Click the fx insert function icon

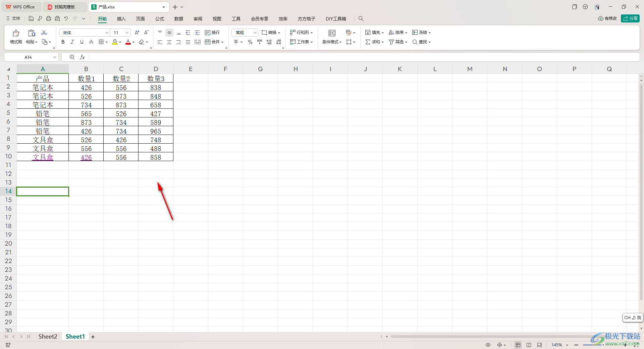pos(82,57)
